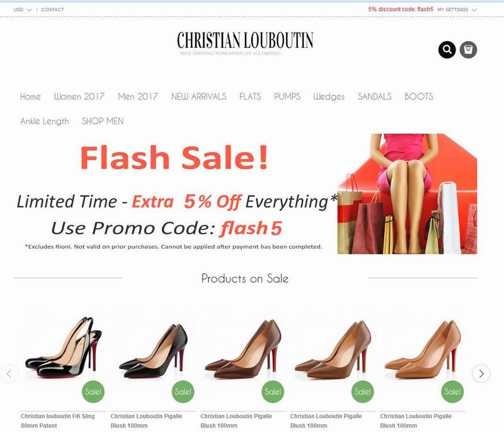Screen dimensions: 504x432
Task: Expand the USD currency dropdown
Action: tap(23, 9)
